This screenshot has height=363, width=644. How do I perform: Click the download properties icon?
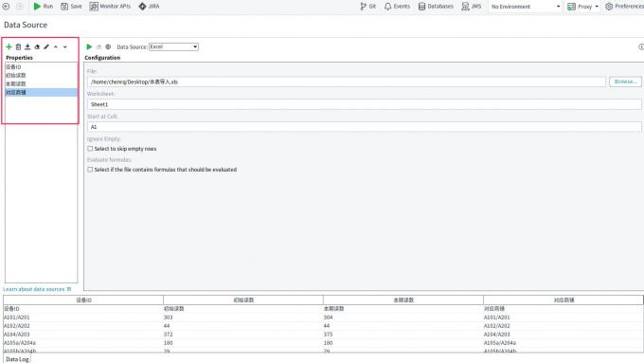[27, 46]
